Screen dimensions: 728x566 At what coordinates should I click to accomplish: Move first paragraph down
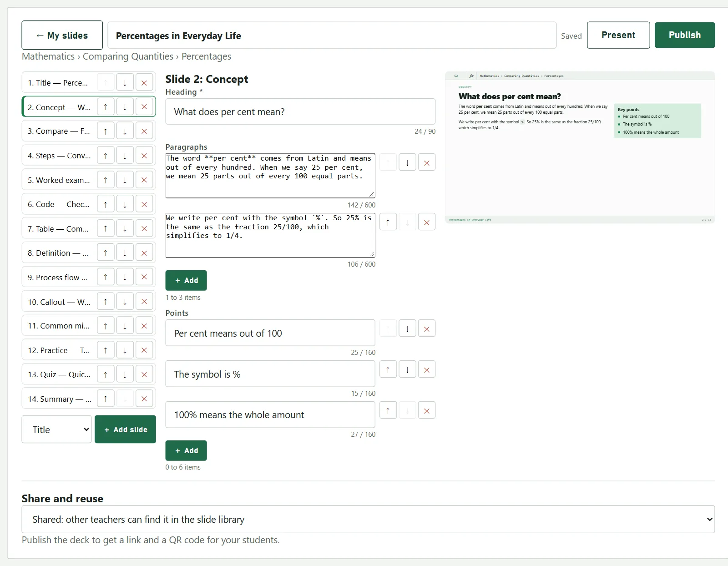click(407, 162)
